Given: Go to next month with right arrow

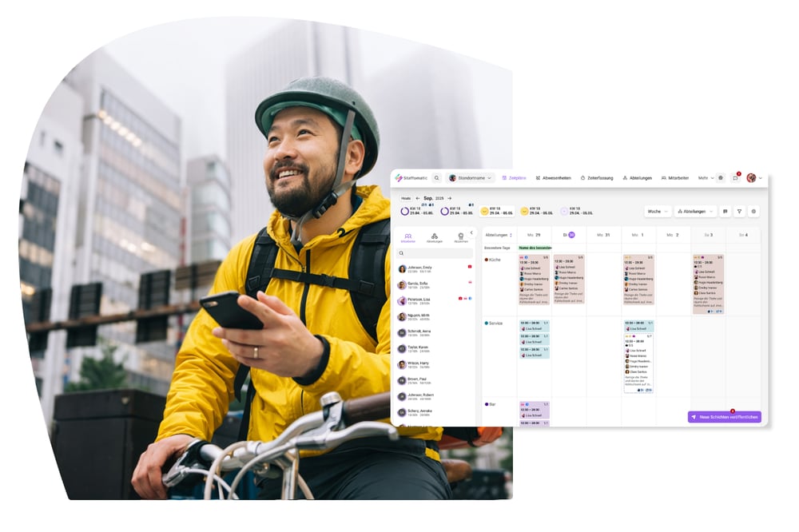Looking at the screenshot, I should [449, 198].
